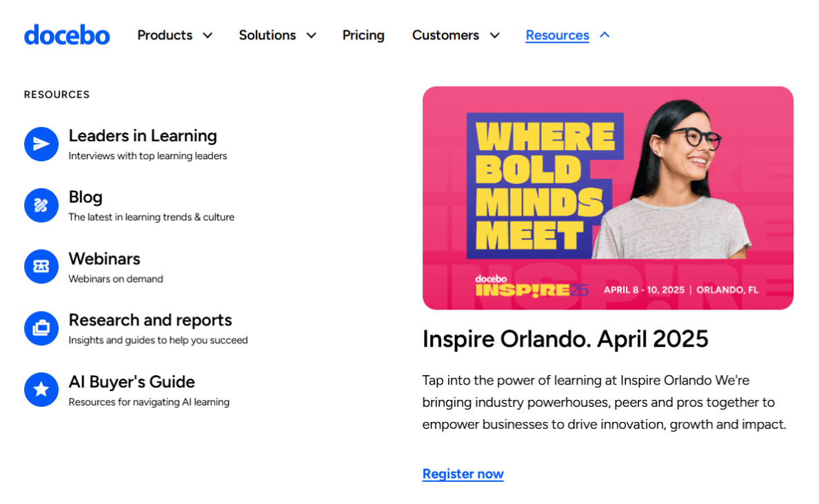
Task: Click the Webinars ticket icon
Action: tap(41, 266)
